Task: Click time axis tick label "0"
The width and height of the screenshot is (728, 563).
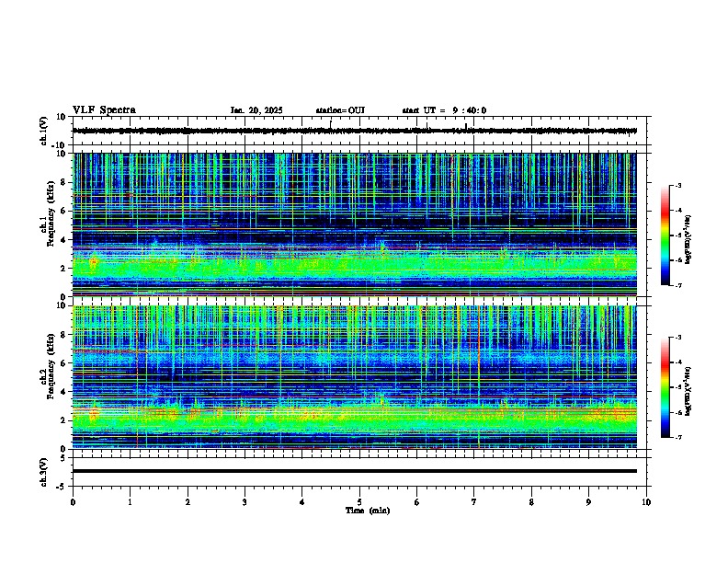Action: [73, 502]
